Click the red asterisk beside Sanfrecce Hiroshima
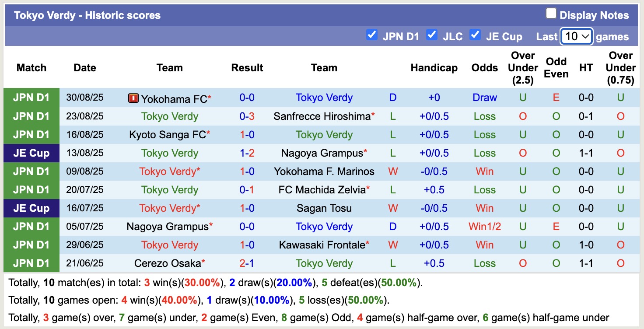This screenshot has height=329, width=644. [373, 114]
